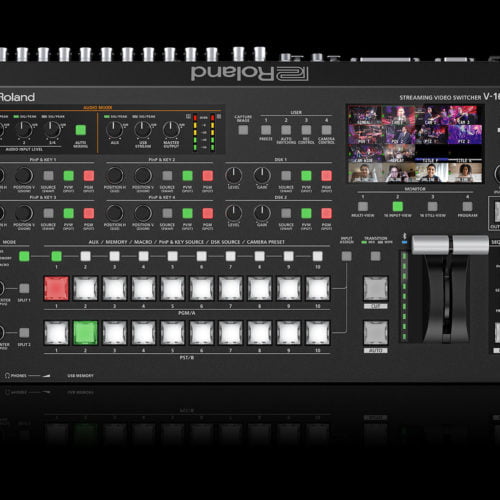
Task: Push the TRANSITION MIX/WIPE button
Action: (376, 256)
